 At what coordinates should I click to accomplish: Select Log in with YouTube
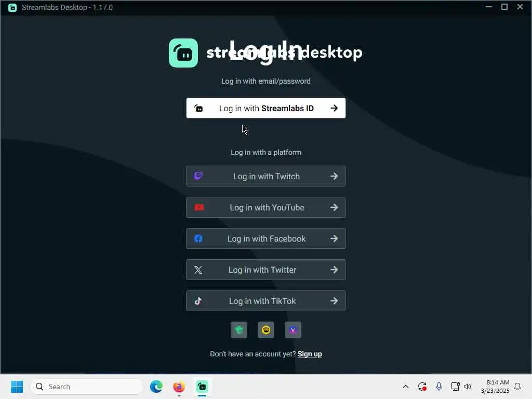pyautogui.click(x=265, y=207)
